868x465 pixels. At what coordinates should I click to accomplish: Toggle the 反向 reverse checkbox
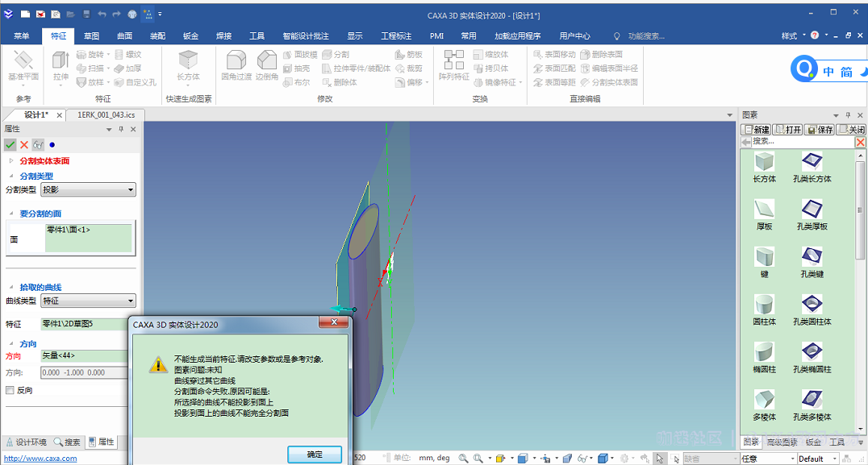(x=10, y=390)
